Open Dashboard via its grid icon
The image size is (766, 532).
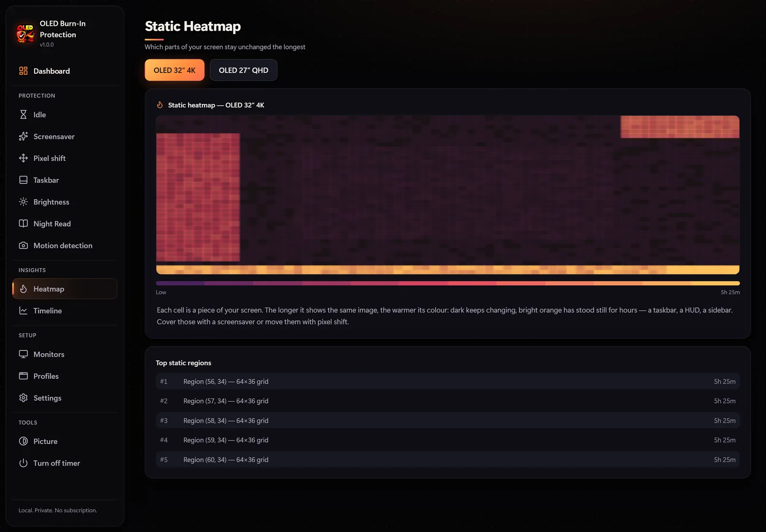coord(23,71)
